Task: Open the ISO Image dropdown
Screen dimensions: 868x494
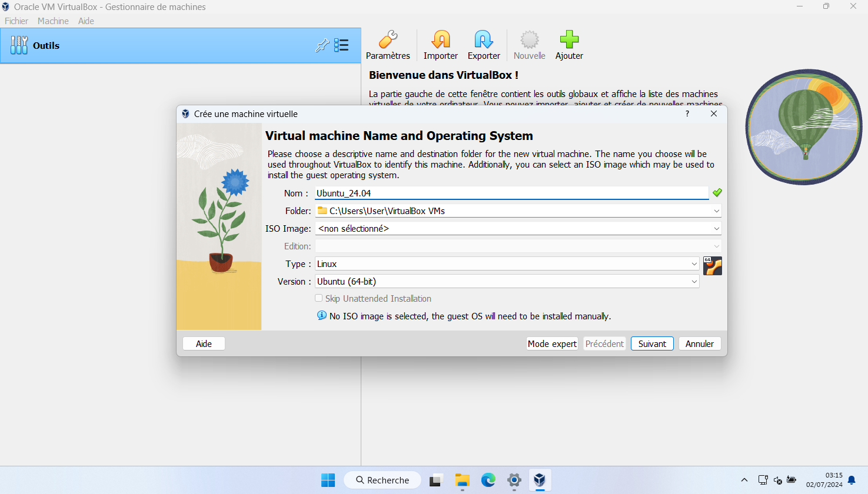Action: pyautogui.click(x=716, y=228)
